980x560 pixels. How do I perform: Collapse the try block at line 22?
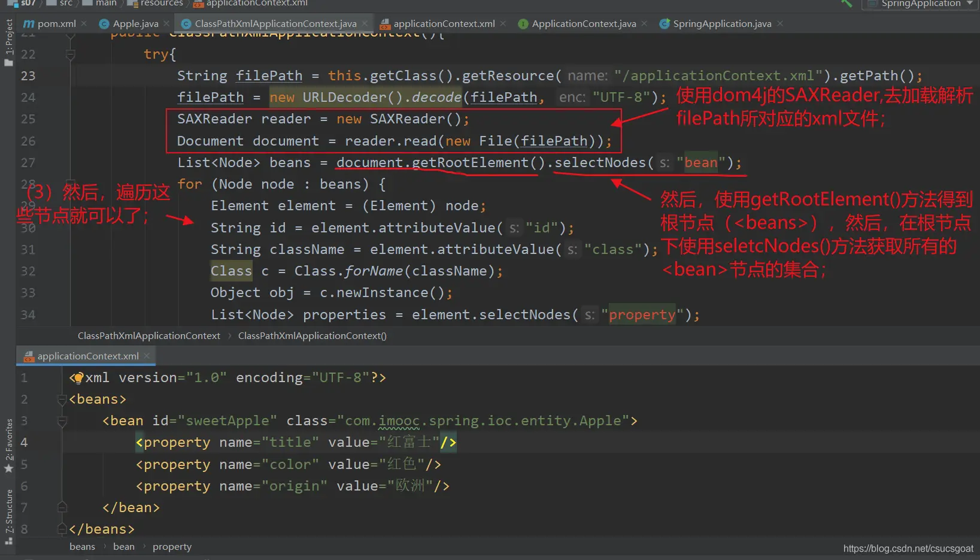tap(70, 55)
